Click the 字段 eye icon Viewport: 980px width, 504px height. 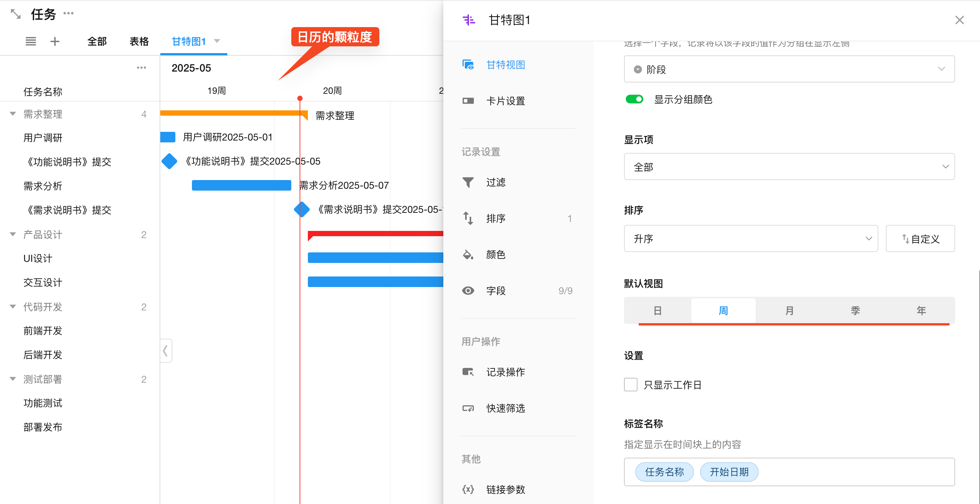[468, 291]
